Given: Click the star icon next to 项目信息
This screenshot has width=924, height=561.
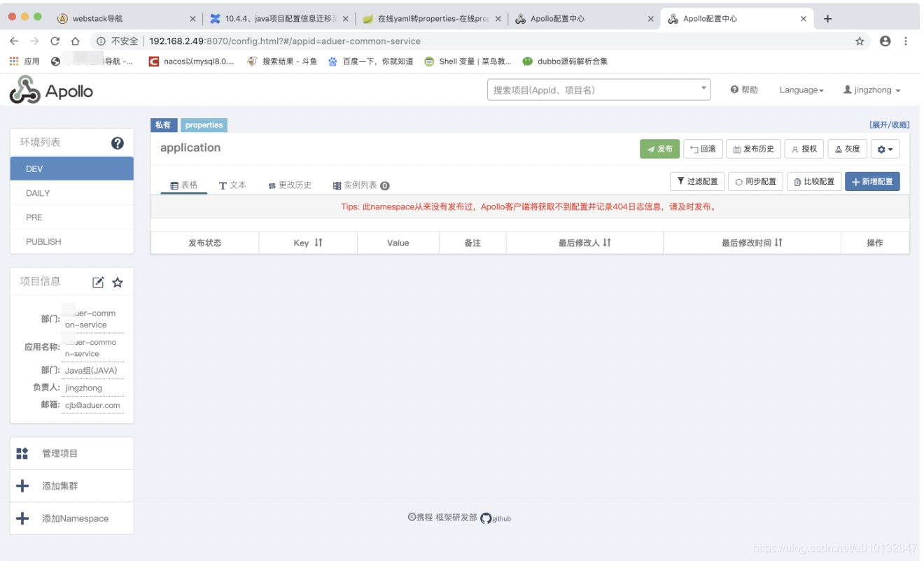Looking at the screenshot, I should [x=118, y=281].
